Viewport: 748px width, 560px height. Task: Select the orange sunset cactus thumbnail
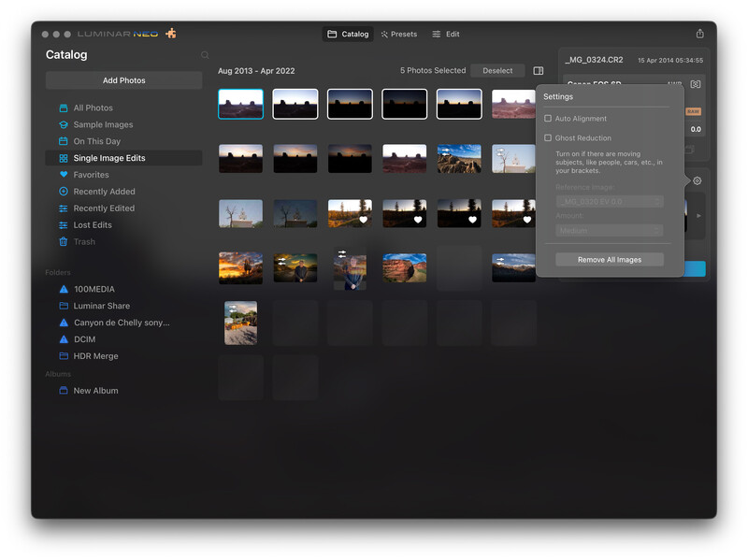click(240, 267)
